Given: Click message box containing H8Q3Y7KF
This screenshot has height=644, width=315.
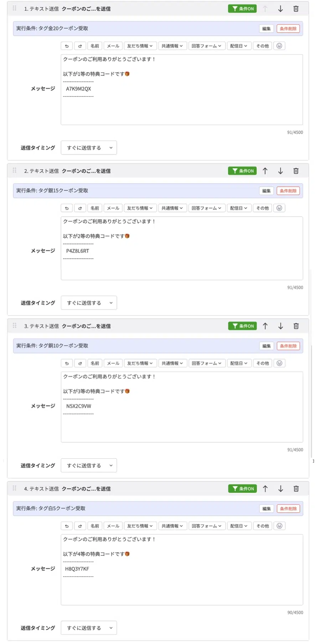Looking at the screenshot, I should pos(182,570).
